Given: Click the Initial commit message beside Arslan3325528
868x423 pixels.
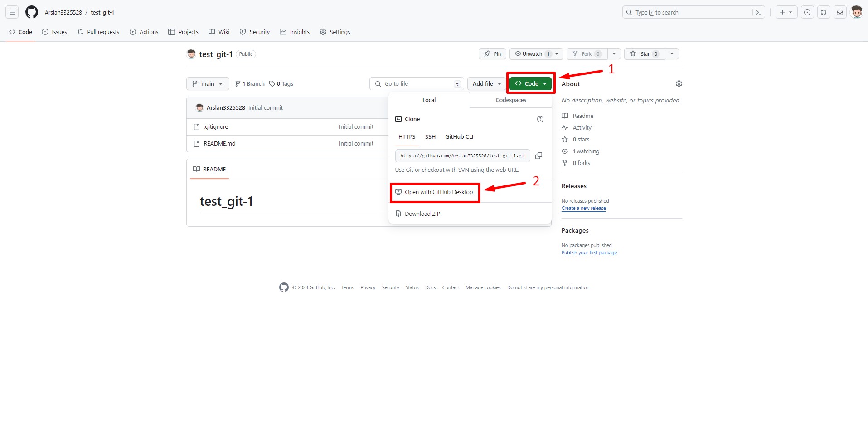Looking at the screenshot, I should [x=266, y=108].
